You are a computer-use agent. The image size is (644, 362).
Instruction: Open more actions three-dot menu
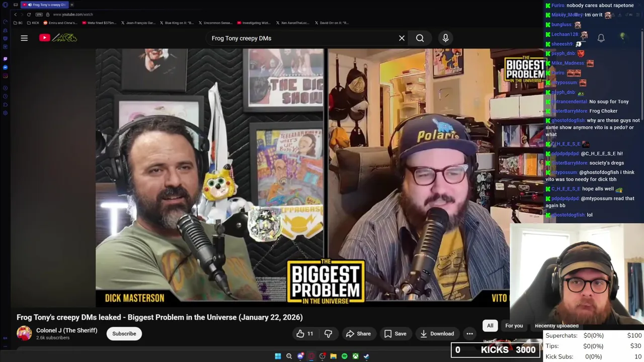469,333
